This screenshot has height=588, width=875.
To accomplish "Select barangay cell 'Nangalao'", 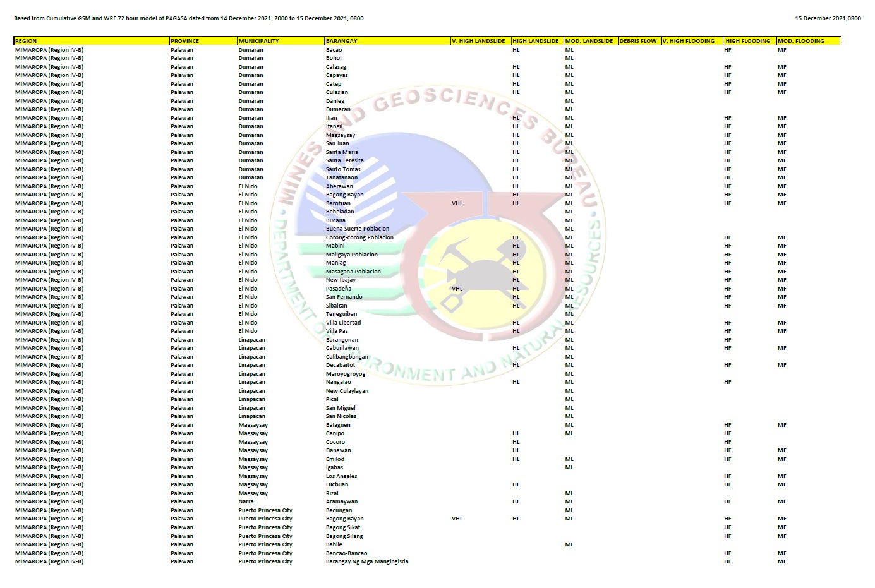I will 338,382.
